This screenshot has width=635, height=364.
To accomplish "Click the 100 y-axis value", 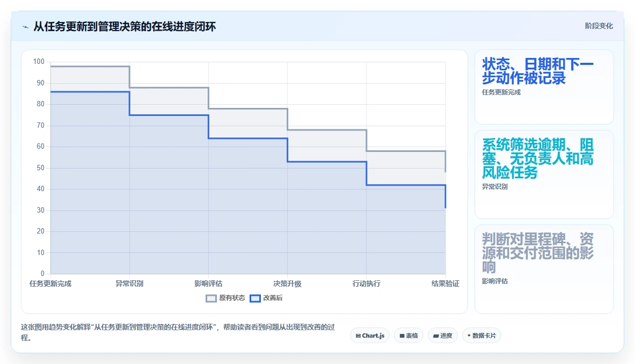I will click(39, 62).
